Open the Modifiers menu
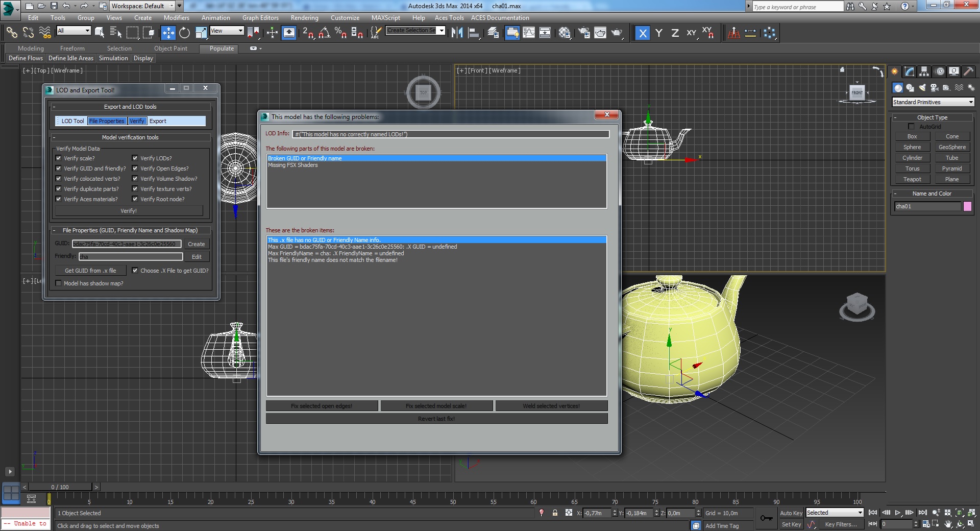The width and height of the screenshot is (980, 531). [x=176, y=18]
